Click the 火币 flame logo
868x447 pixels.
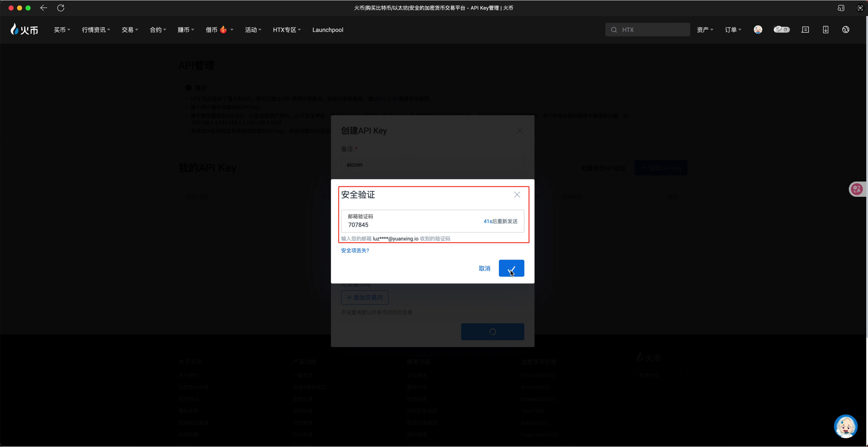24,30
